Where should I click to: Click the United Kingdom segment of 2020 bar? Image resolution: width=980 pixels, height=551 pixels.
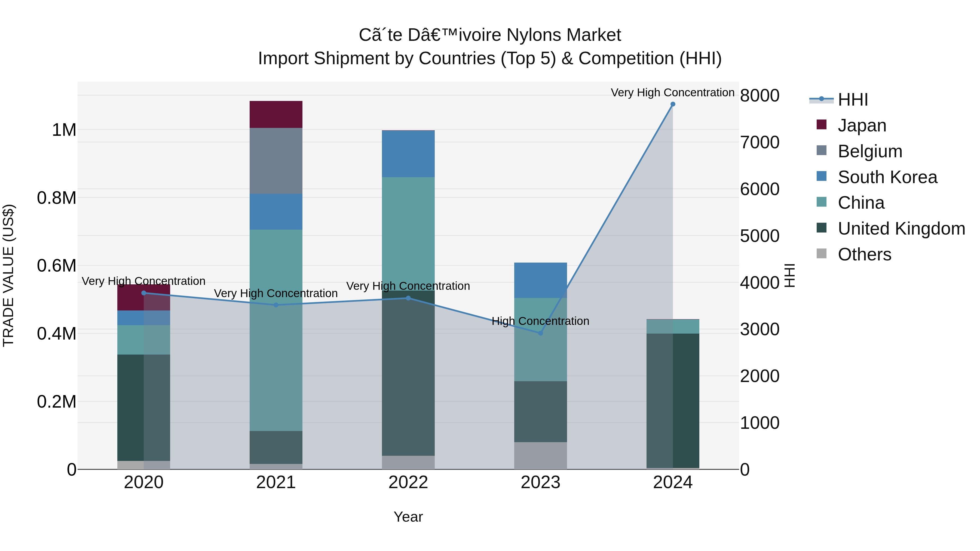[144, 408]
